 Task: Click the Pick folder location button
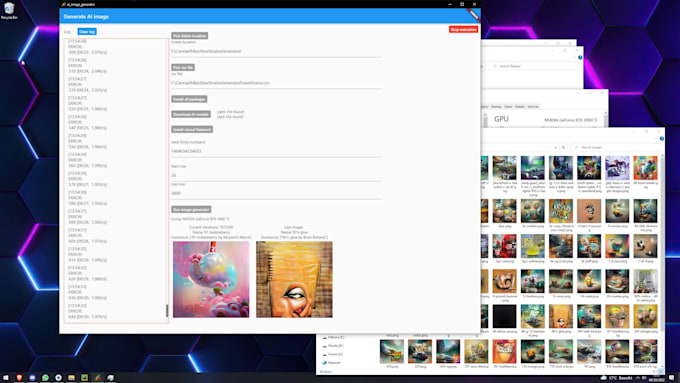[x=190, y=36]
